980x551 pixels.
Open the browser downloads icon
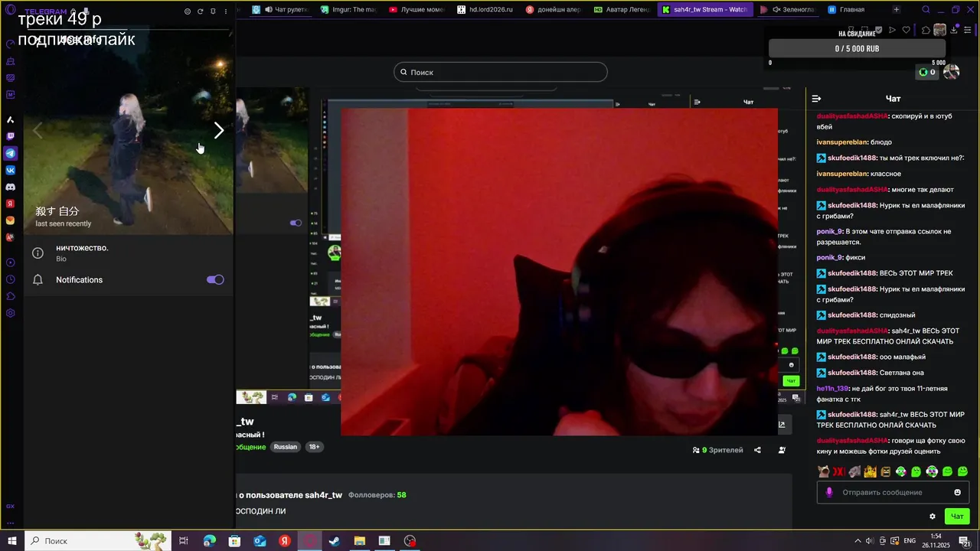coord(953,31)
